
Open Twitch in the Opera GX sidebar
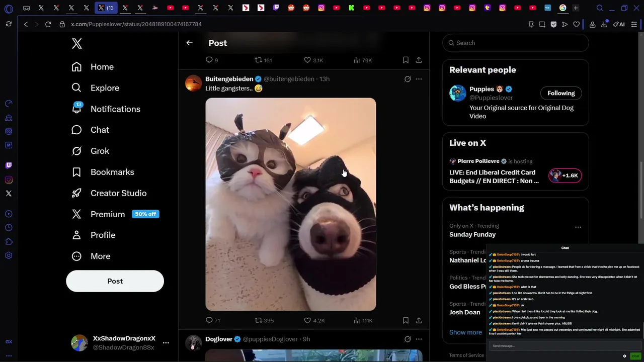point(9,165)
